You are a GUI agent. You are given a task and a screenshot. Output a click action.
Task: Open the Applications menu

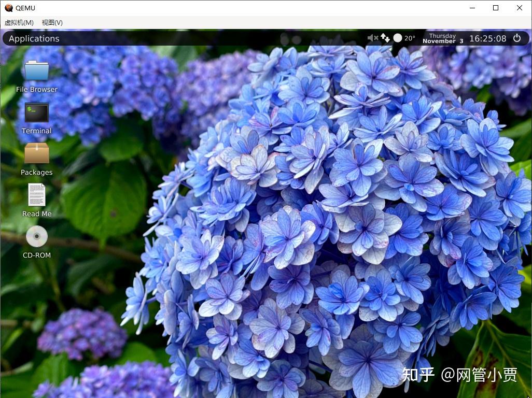click(33, 38)
